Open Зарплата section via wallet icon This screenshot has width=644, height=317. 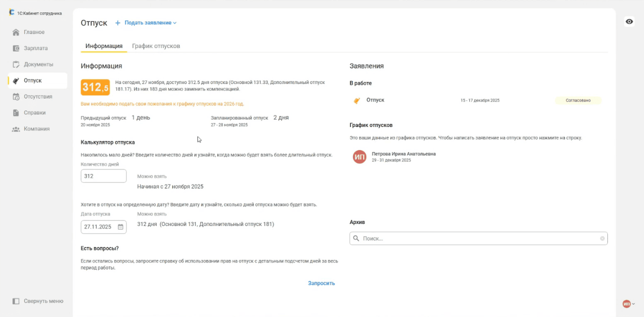[x=16, y=48]
